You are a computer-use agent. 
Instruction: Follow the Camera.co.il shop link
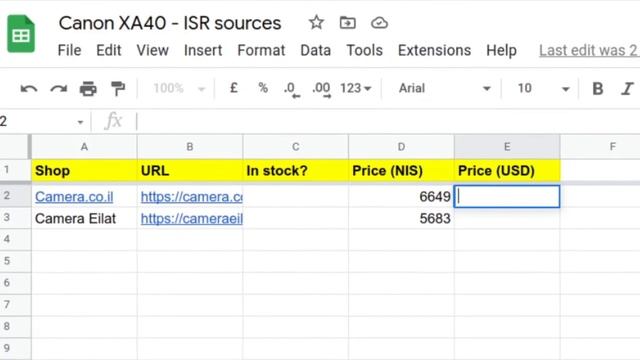tap(74, 197)
